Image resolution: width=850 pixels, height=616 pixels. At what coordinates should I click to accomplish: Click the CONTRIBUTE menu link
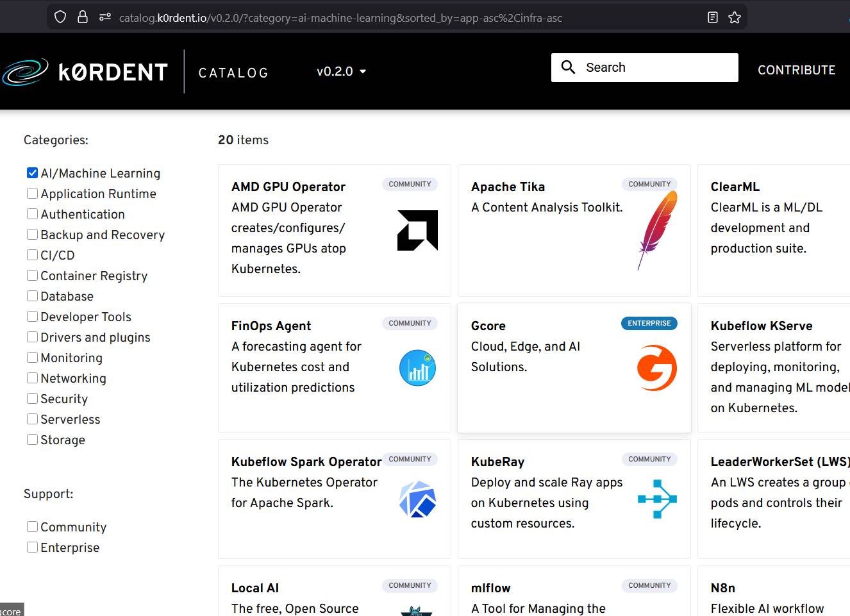coord(796,70)
